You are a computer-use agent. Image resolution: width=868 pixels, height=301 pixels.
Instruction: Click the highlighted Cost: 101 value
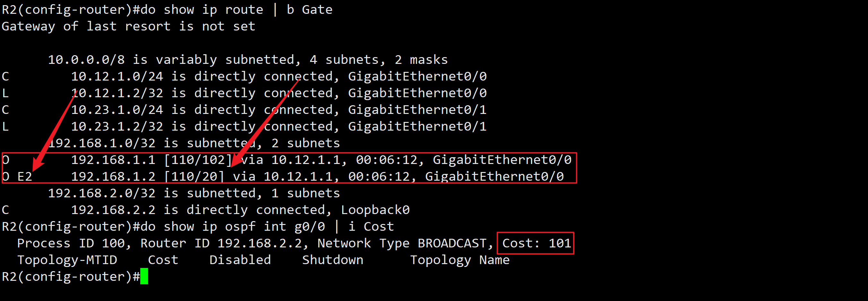(536, 243)
